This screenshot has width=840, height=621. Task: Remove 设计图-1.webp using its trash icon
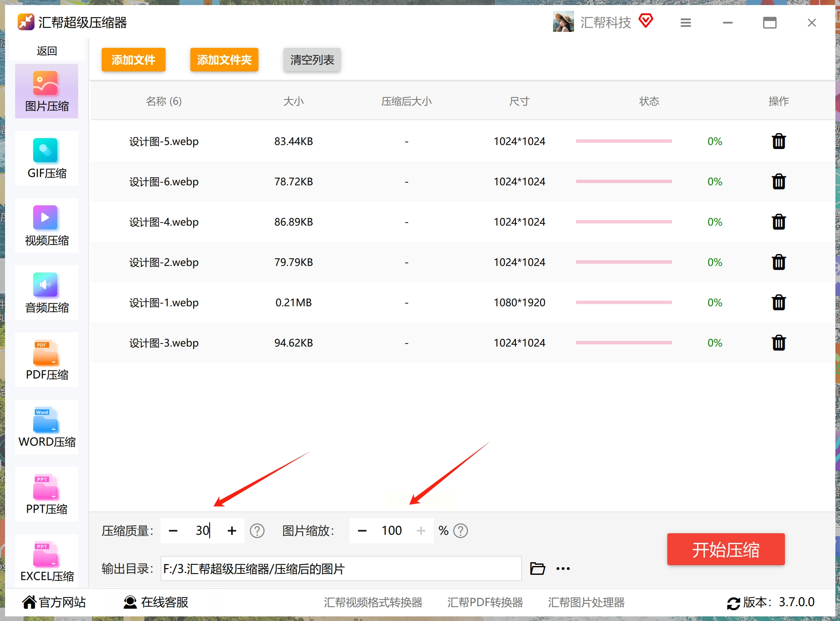(778, 303)
